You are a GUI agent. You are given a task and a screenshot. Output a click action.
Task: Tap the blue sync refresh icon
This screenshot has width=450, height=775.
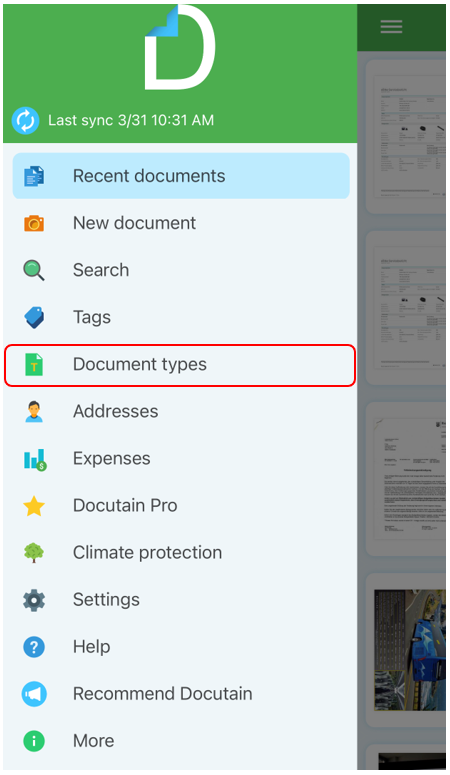(x=25, y=120)
